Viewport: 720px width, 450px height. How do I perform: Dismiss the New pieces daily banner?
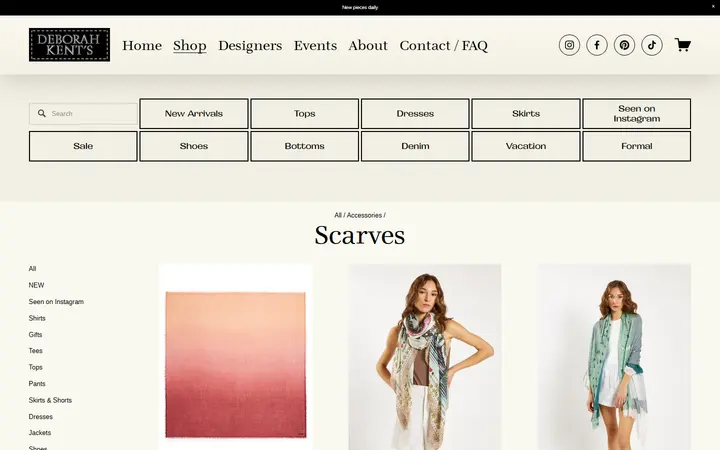[x=713, y=6]
